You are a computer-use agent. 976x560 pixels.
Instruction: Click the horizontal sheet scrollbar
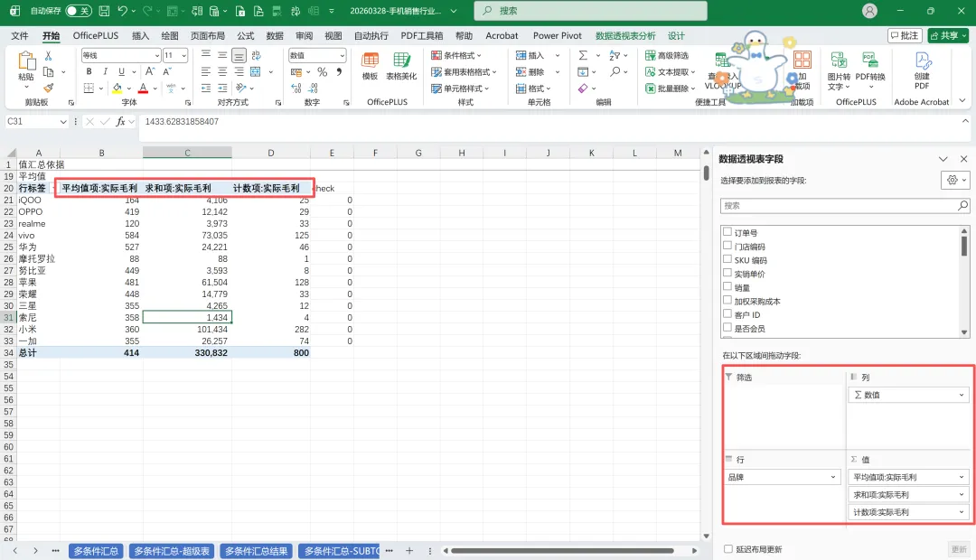[x=562, y=551]
